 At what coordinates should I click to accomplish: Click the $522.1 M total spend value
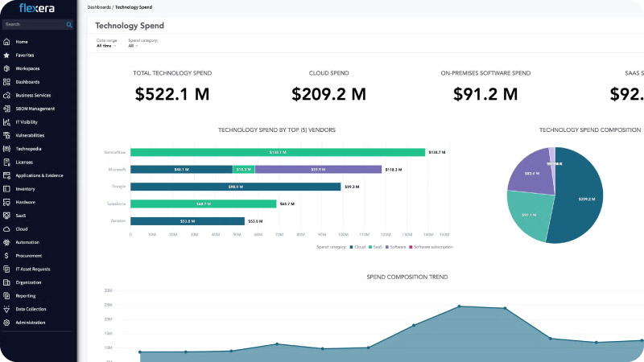click(x=172, y=94)
